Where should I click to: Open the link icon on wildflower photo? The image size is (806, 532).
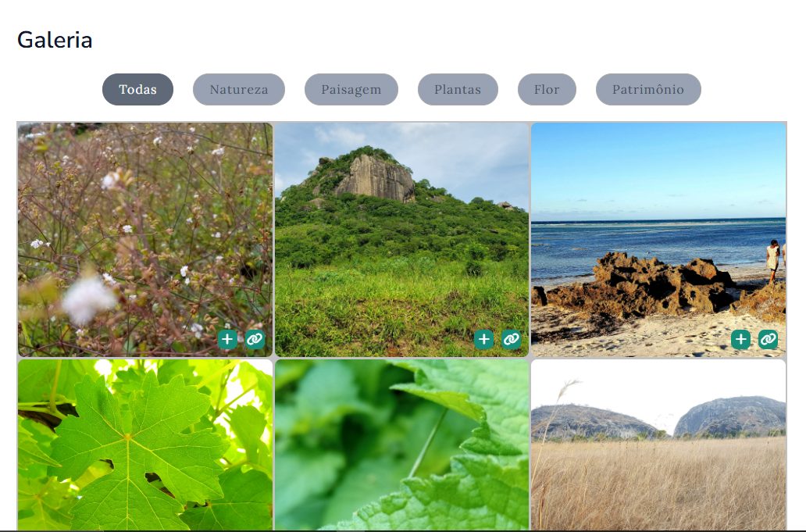(255, 339)
